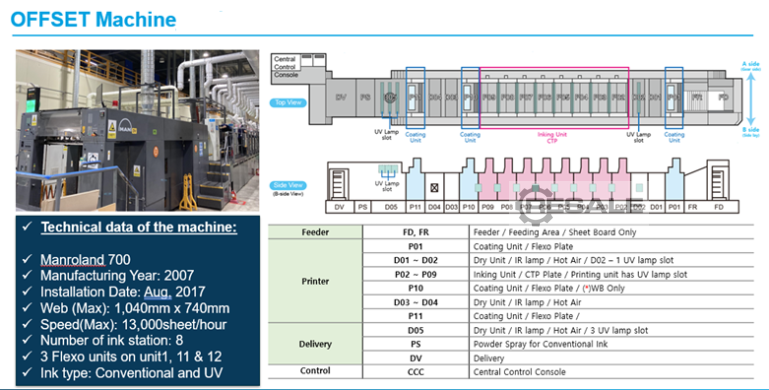
Task: Select the Delivery category cell in table
Action: pyautogui.click(x=315, y=344)
